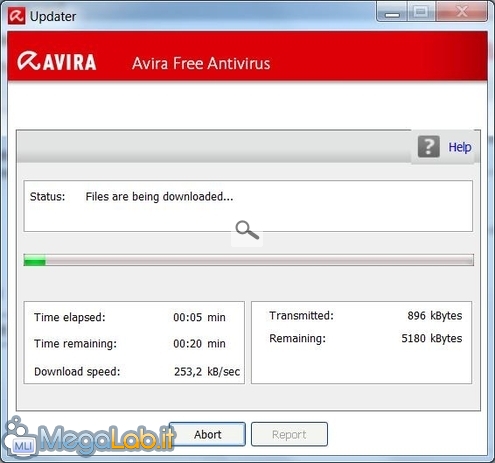495x463 pixels.
Task: Click the 'Status:' label
Action: 47,196
